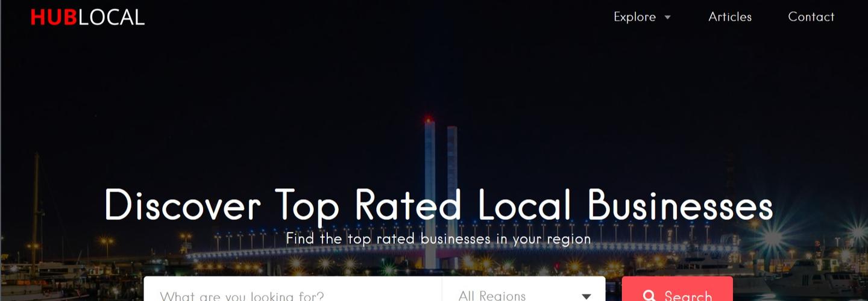The height and width of the screenshot is (301, 868).
Task: Click the red light atop bridge tower
Action: pos(429,118)
